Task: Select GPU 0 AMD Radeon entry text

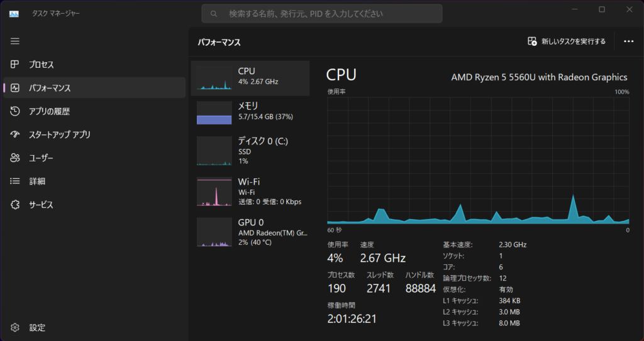Action: pos(273,232)
